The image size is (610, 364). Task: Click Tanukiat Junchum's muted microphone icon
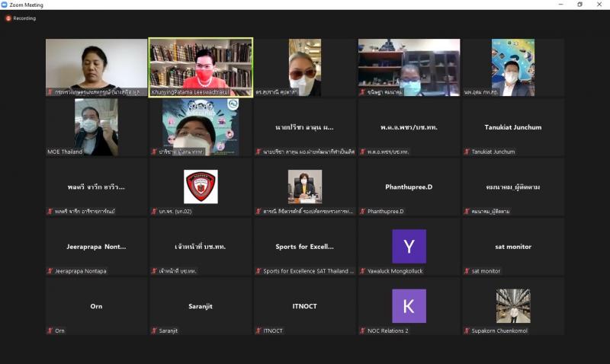467,152
